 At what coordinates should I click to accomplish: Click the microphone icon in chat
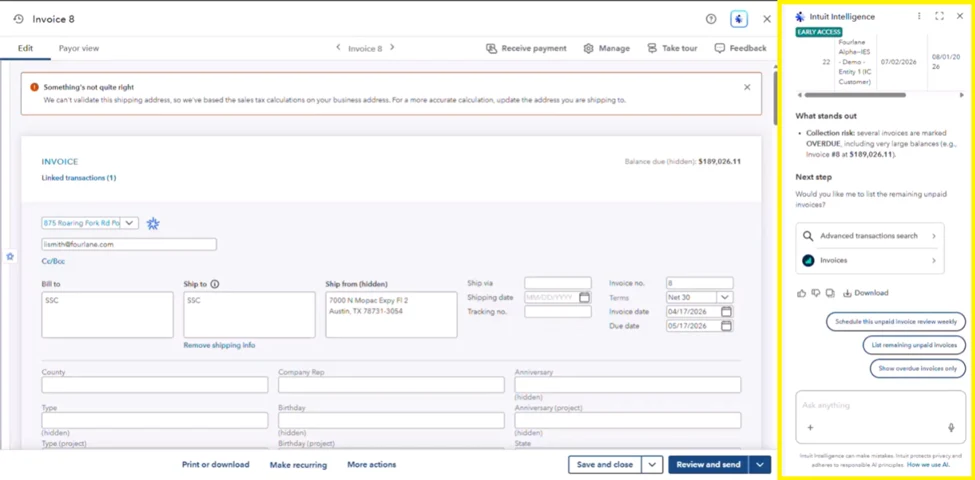(x=951, y=428)
